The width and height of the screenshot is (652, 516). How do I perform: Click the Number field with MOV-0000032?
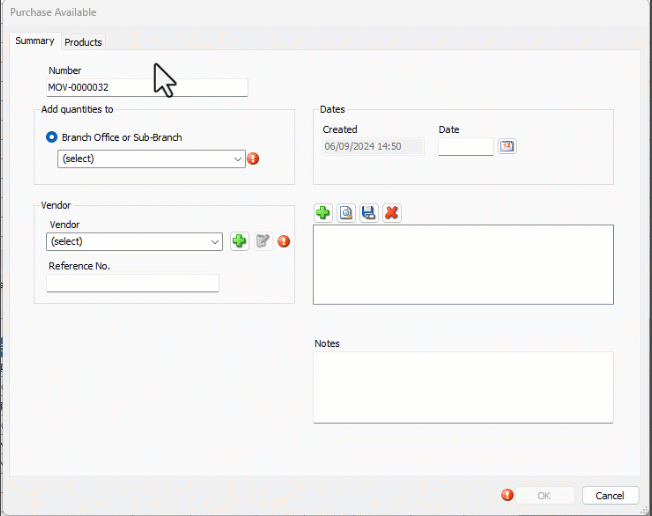(147, 88)
